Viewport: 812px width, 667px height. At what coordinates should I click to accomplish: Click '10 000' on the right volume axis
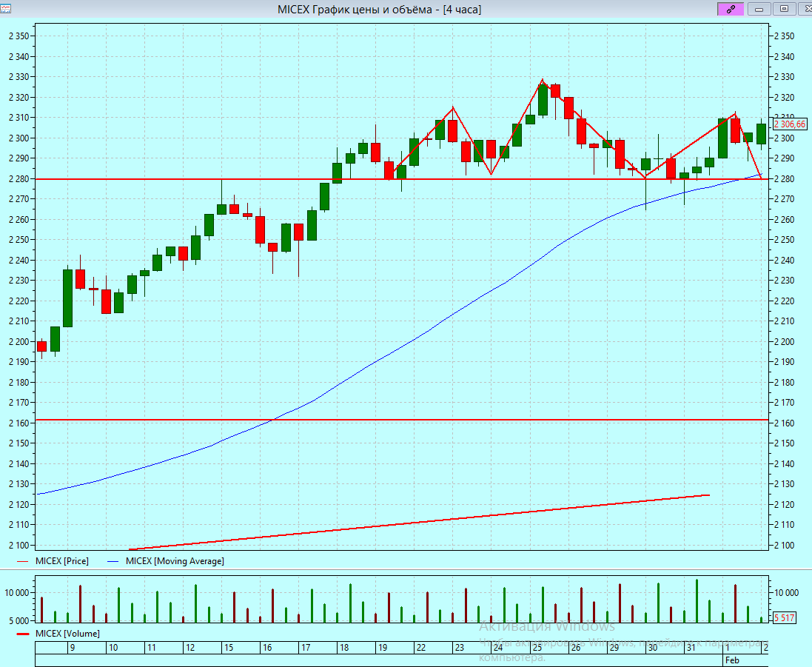coord(786,592)
